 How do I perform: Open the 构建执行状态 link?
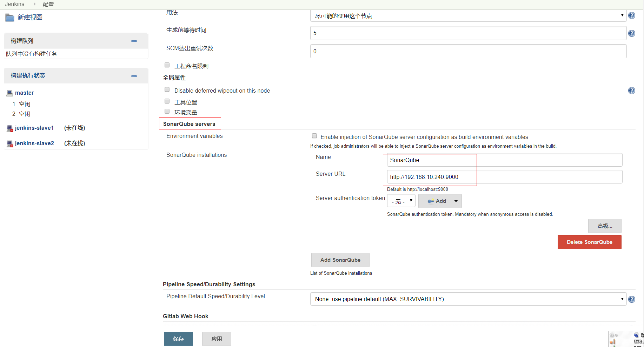(28, 75)
